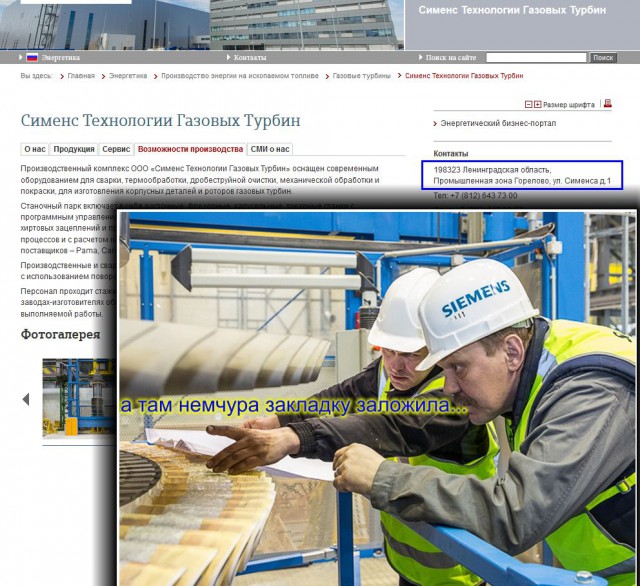This screenshot has height=586, width=640.
Task: Switch to the Сервис tab
Action: [116, 149]
